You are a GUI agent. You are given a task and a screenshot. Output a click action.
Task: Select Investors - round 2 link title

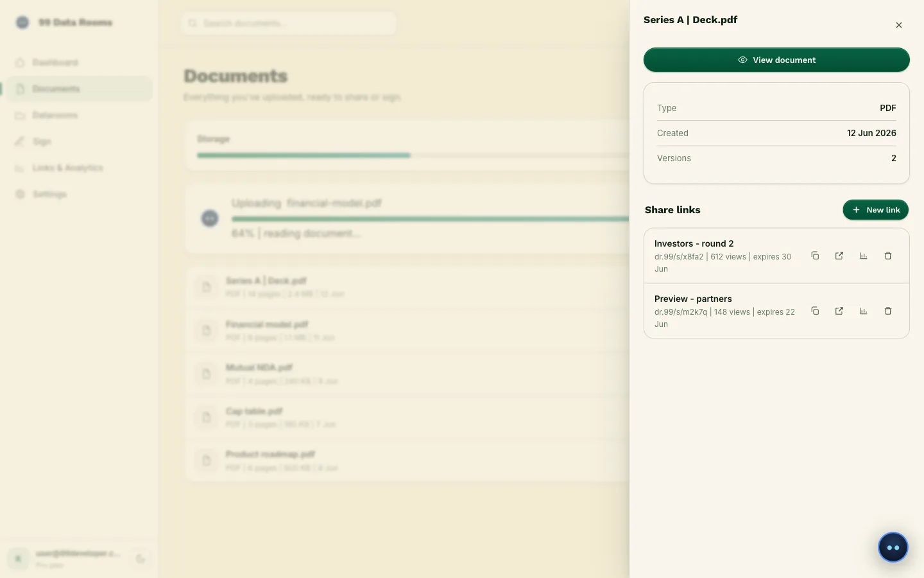694,243
